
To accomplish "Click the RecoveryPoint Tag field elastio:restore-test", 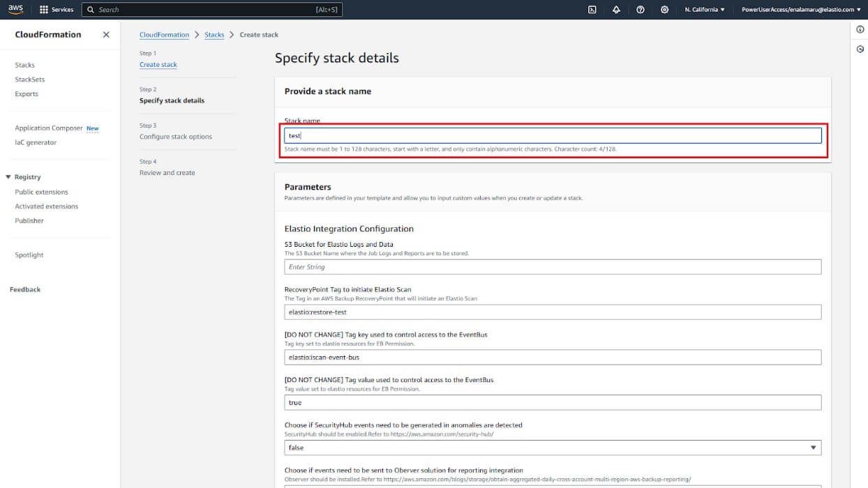I will coord(553,312).
